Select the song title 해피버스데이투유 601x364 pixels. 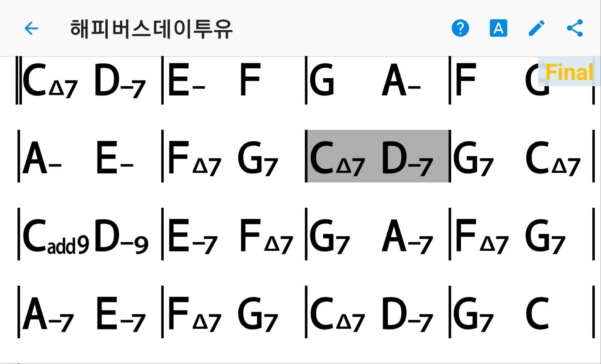click(x=152, y=29)
